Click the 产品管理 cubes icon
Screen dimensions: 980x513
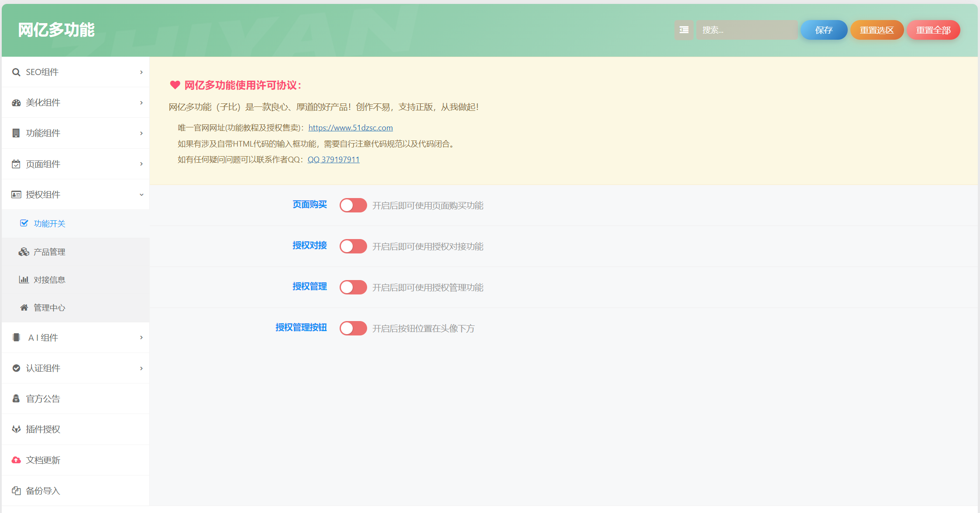[x=24, y=252]
